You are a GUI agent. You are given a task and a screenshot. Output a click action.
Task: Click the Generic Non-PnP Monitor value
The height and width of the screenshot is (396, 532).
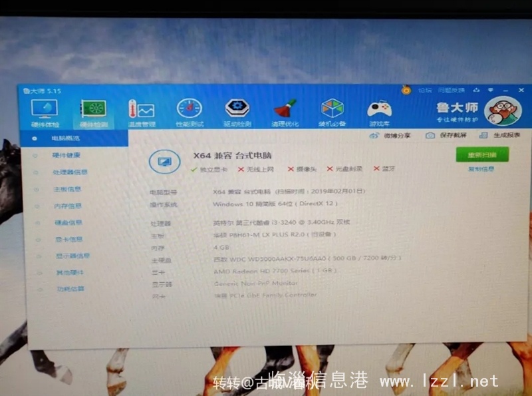(256, 283)
